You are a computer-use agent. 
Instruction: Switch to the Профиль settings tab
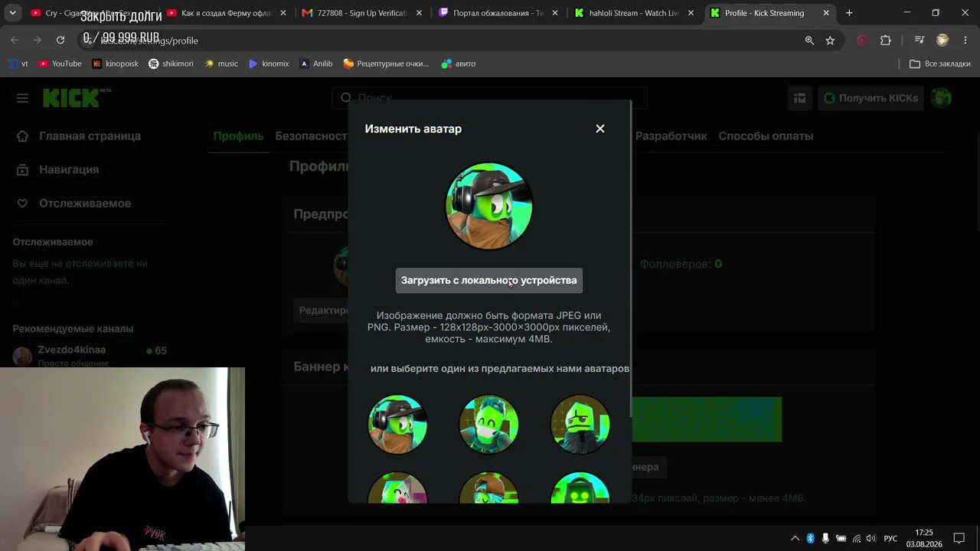click(238, 136)
